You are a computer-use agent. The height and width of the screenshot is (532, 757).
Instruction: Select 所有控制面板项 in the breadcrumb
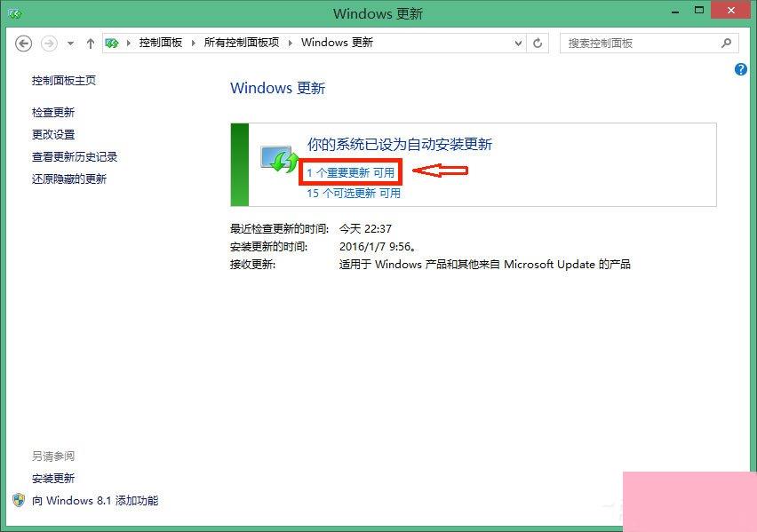coord(242,43)
